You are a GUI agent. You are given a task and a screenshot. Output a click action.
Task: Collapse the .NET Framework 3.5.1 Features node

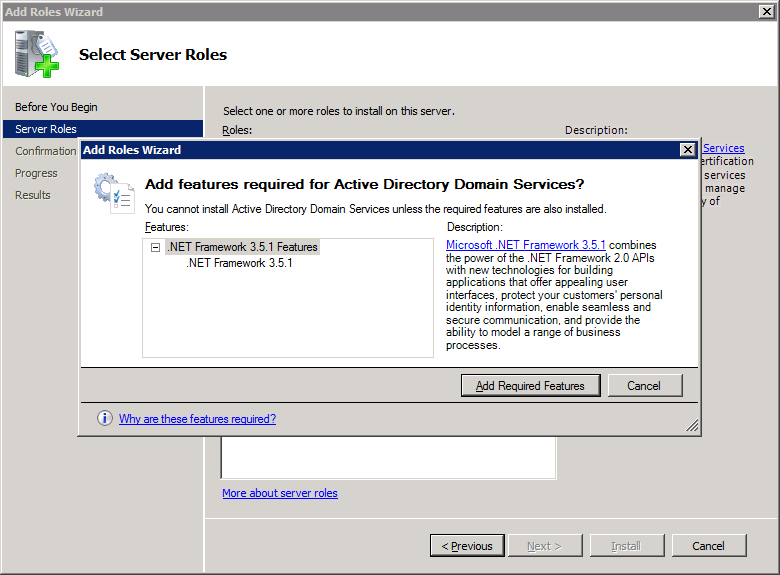(155, 247)
